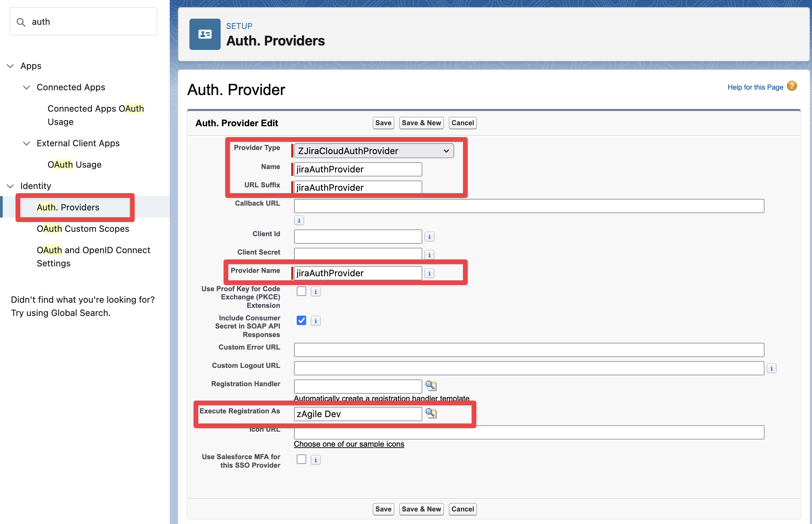Open the Provider Type dropdown
812x524 pixels.
[x=373, y=151]
